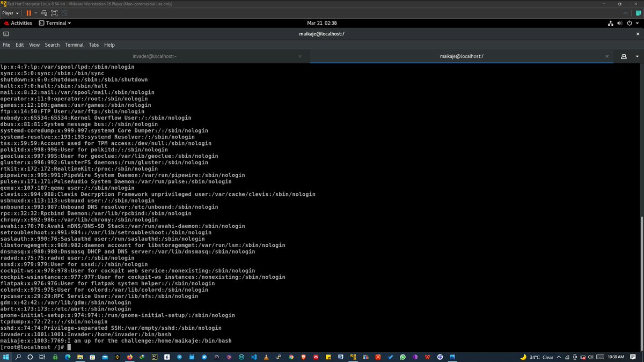Open the clock showing Mar 21 02:38

(321, 23)
